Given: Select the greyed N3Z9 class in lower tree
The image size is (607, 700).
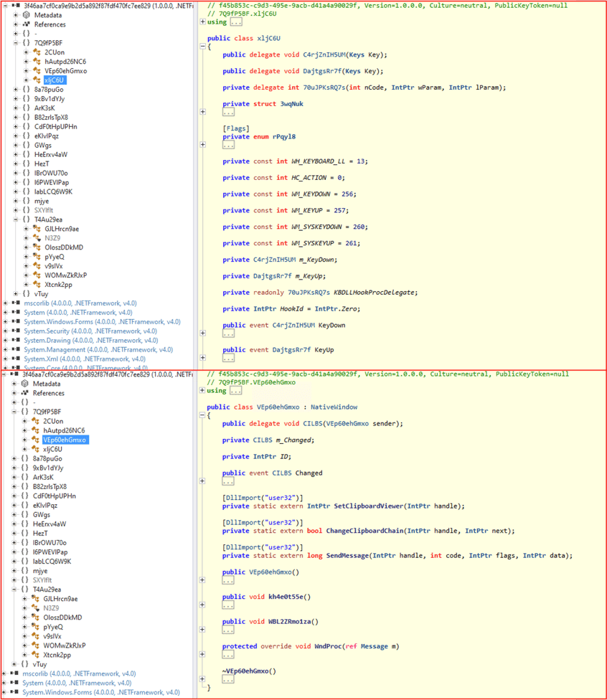Looking at the screenshot, I should pos(51,608).
